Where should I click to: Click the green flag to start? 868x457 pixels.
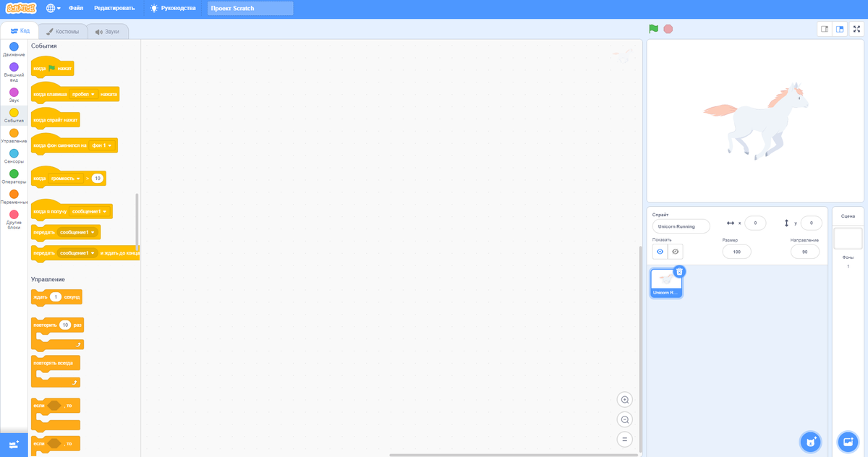[653, 29]
